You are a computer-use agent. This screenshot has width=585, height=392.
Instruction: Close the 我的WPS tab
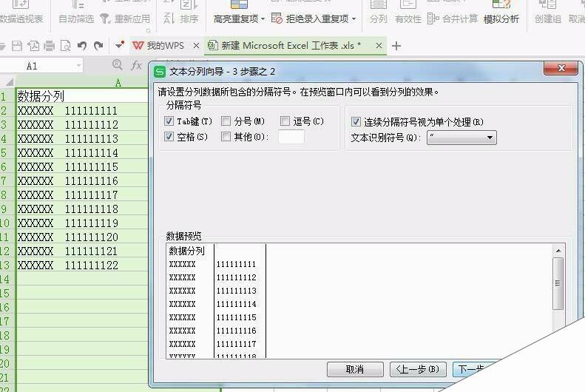coord(196,46)
